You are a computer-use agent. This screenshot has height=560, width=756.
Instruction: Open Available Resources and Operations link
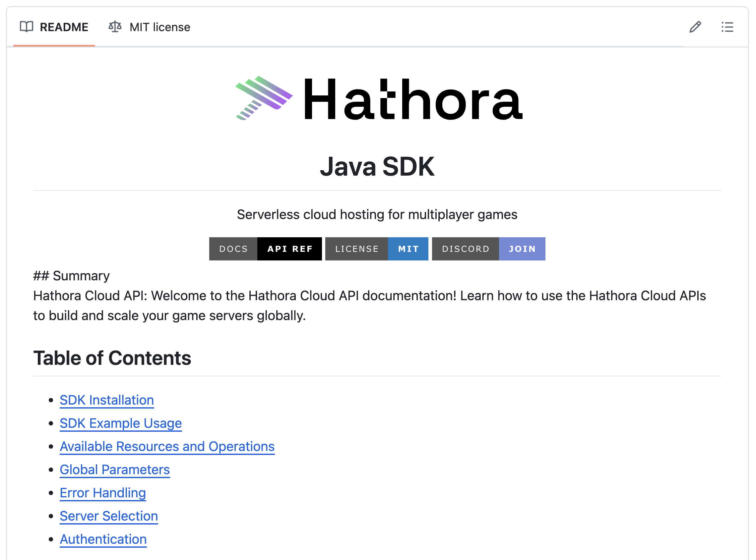[167, 446]
